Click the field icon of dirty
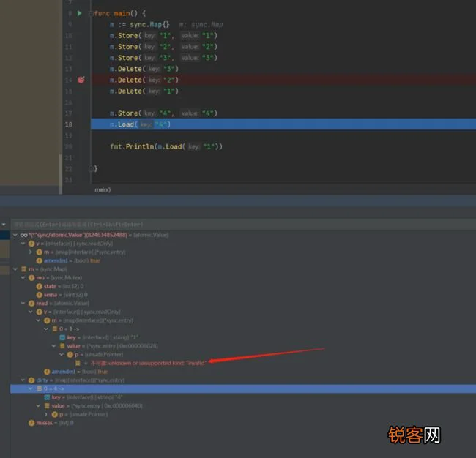 click(31, 380)
